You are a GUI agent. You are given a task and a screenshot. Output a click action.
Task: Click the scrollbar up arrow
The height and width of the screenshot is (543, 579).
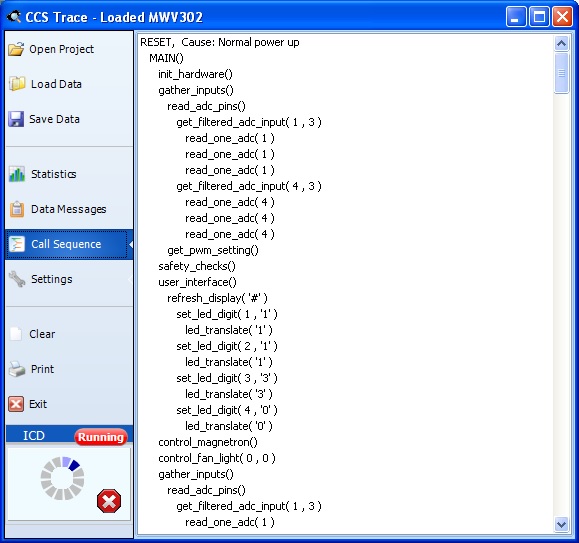coord(561,44)
